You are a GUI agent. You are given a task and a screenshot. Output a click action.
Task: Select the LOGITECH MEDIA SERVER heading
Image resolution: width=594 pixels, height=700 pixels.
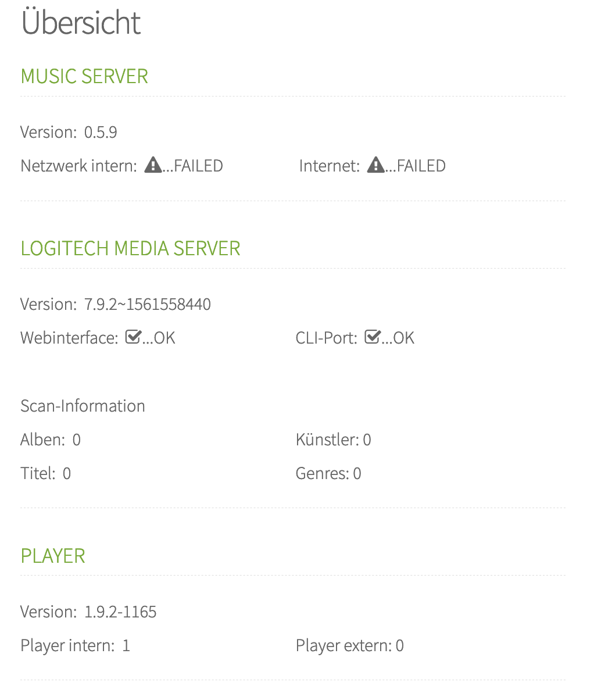click(130, 249)
